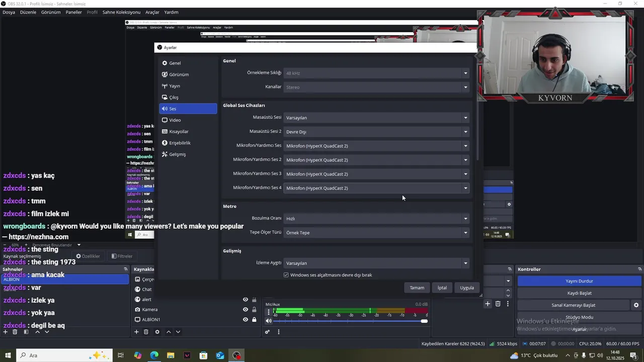This screenshot has width=644, height=362.
Task: Open transition properties three-dot icon
Action: [x=508, y=304]
